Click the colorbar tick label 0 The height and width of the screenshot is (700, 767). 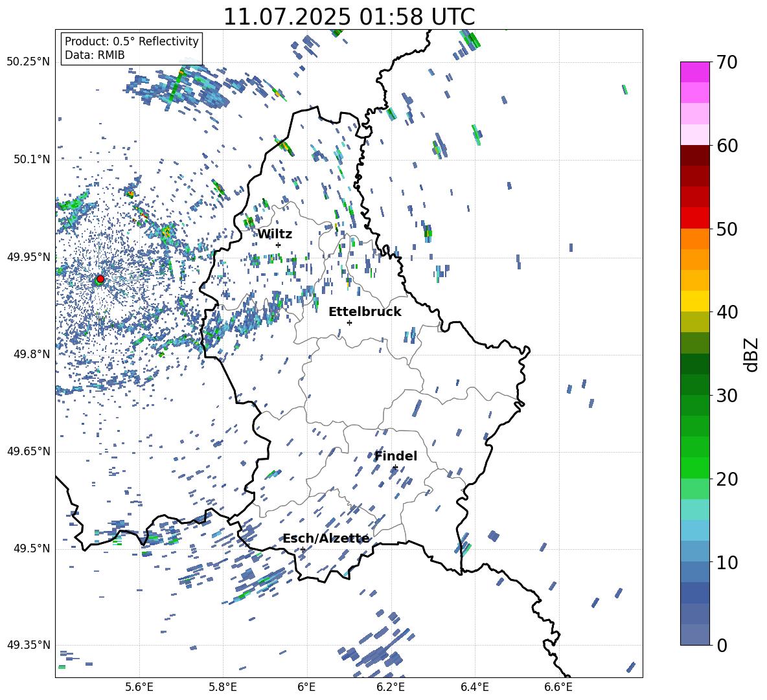[x=722, y=645]
